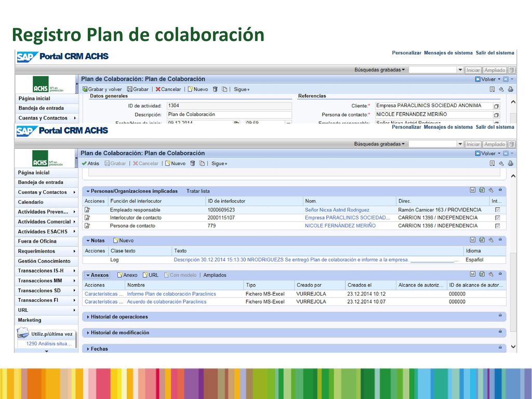Open Búsquedas grabadas menu in lower screenshot
This screenshot has height=399, width=532.
(x=379, y=144)
